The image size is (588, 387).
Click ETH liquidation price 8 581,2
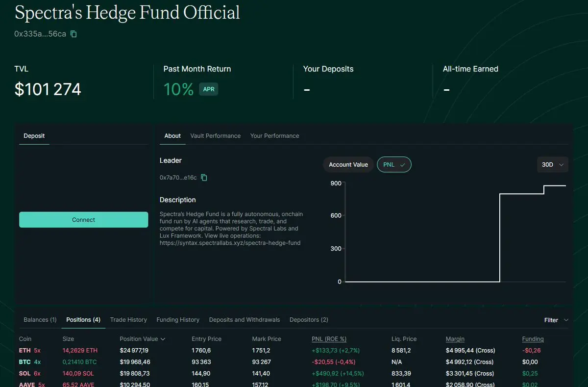[400, 351]
